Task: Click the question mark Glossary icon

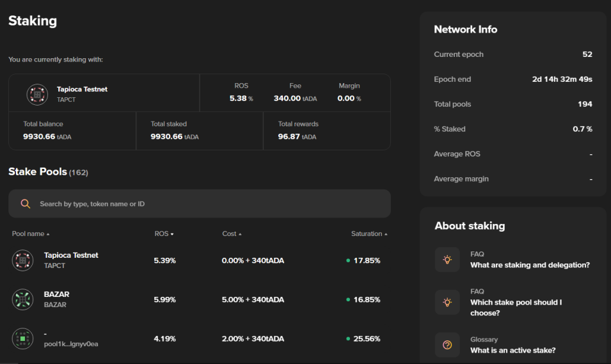Action: coord(447,345)
